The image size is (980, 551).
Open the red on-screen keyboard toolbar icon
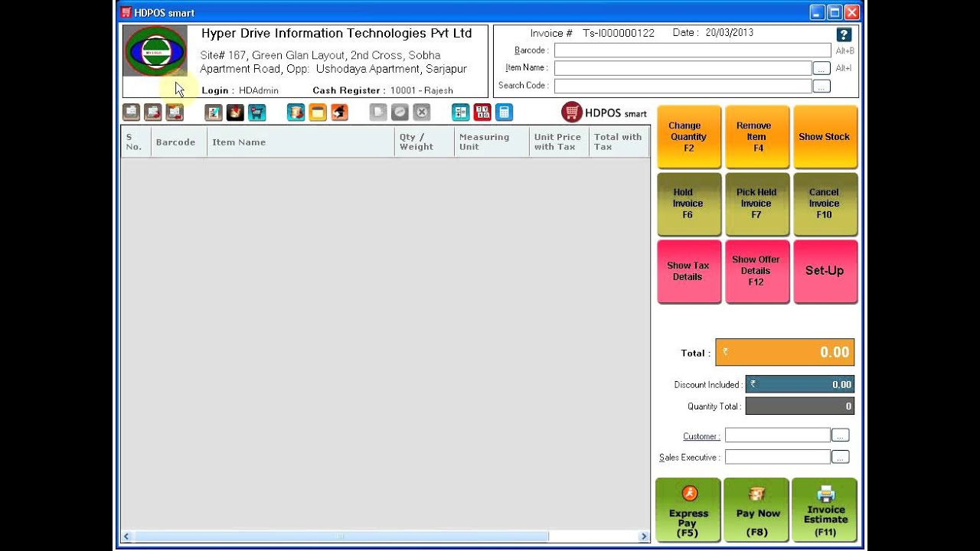tap(482, 112)
